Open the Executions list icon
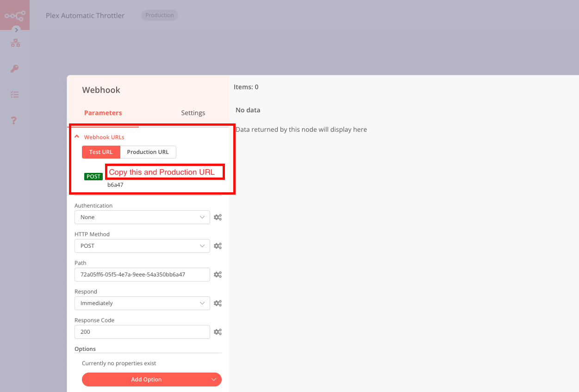Image resolution: width=579 pixels, height=392 pixels. click(15, 94)
